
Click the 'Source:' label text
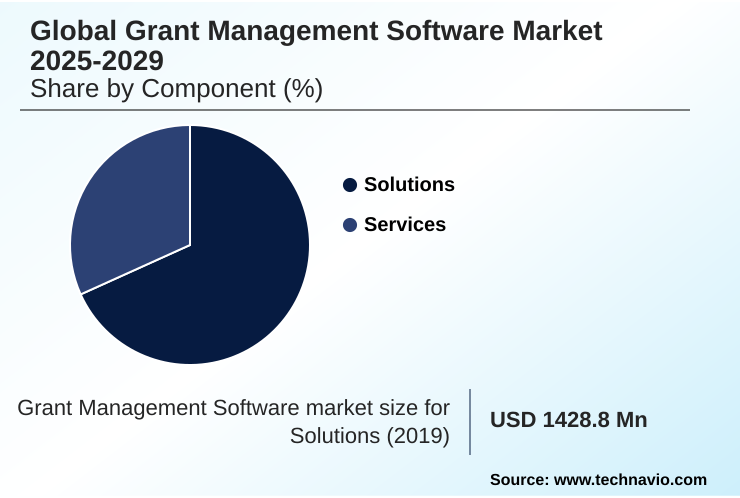tap(518, 480)
